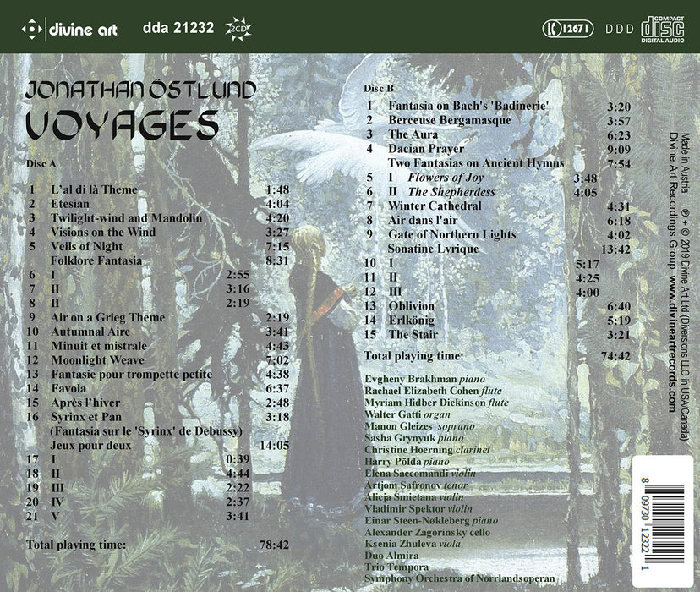
Task: Click the Sonatine Lyrique heading
Action: coord(433,249)
